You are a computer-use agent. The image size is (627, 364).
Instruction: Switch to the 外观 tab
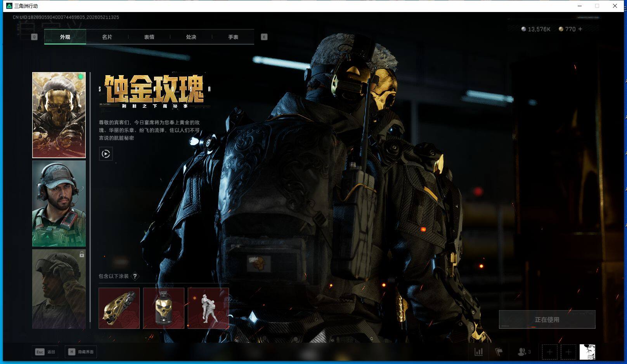pyautogui.click(x=65, y=37)
